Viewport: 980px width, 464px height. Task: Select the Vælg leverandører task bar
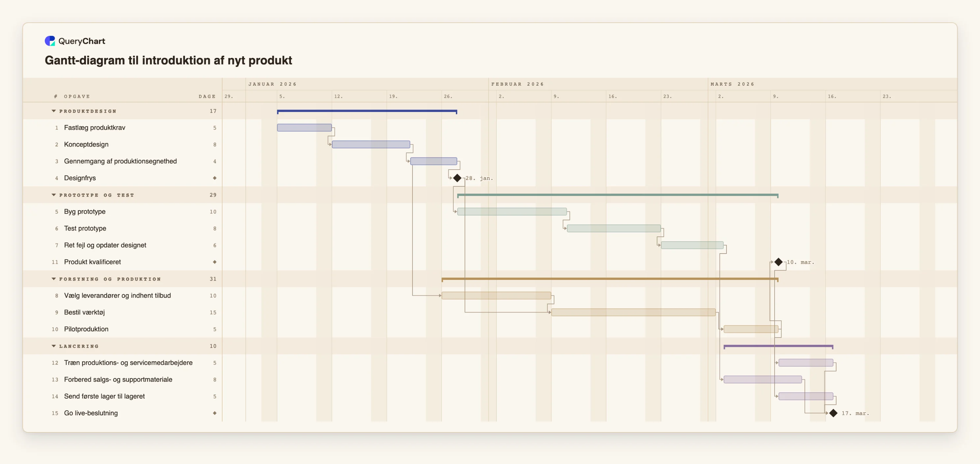(496, 295)
